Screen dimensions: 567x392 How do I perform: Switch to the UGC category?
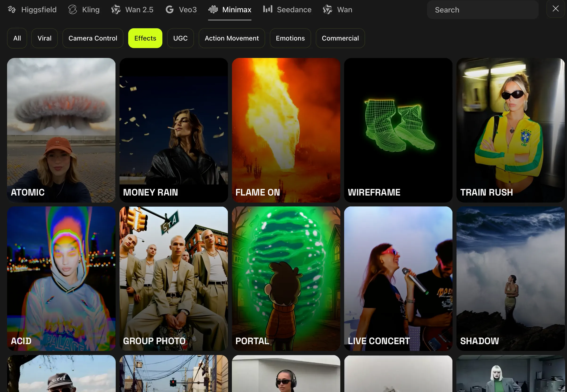tap(180, 38)
